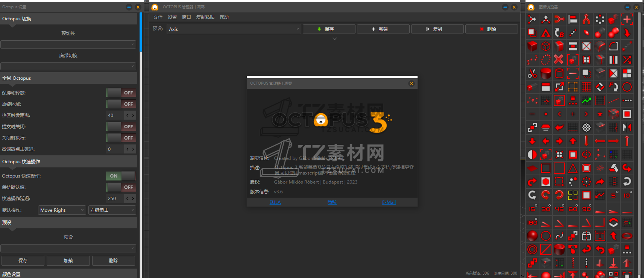The width and height of the screenshot is (644, 278).
Task: Open the 顶切换 dropdown
Action: point(68,44)
